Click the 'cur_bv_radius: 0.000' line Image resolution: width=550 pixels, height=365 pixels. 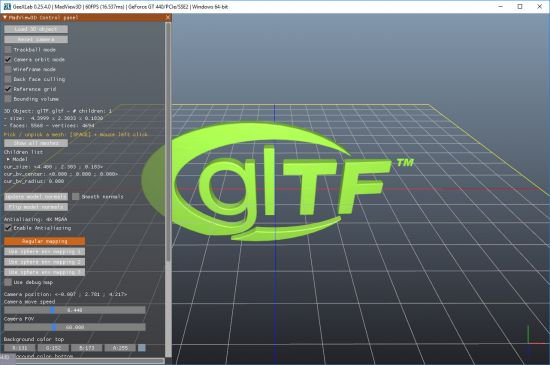point(34,181)
